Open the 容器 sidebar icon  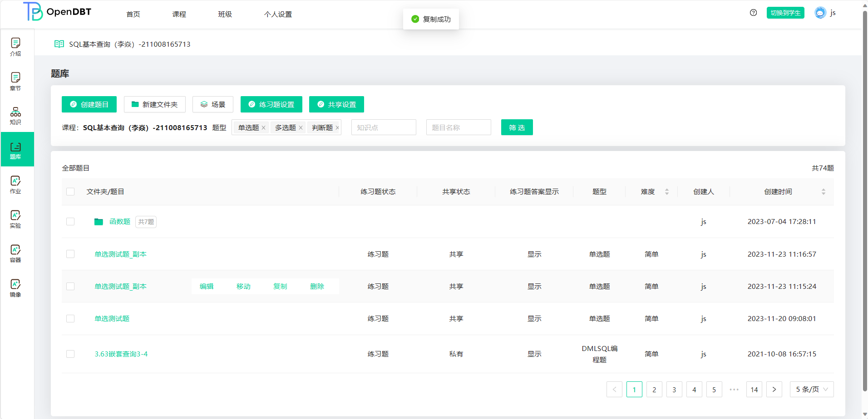click(15, 253)
